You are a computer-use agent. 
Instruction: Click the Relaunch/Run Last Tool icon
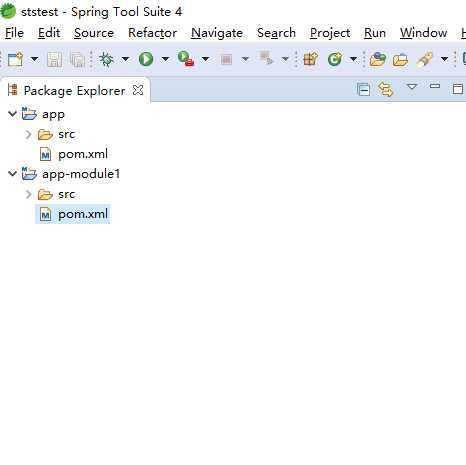pos(186,59)
